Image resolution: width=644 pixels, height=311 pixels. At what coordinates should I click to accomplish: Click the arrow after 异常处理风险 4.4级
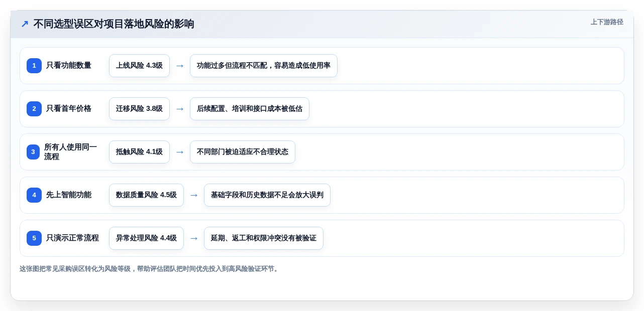[194, 238]
